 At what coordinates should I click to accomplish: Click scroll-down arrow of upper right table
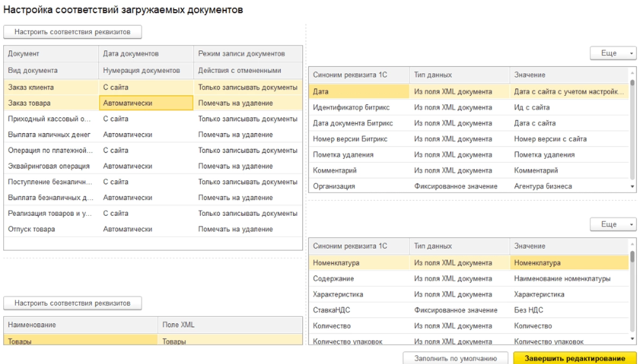[632, 186]
